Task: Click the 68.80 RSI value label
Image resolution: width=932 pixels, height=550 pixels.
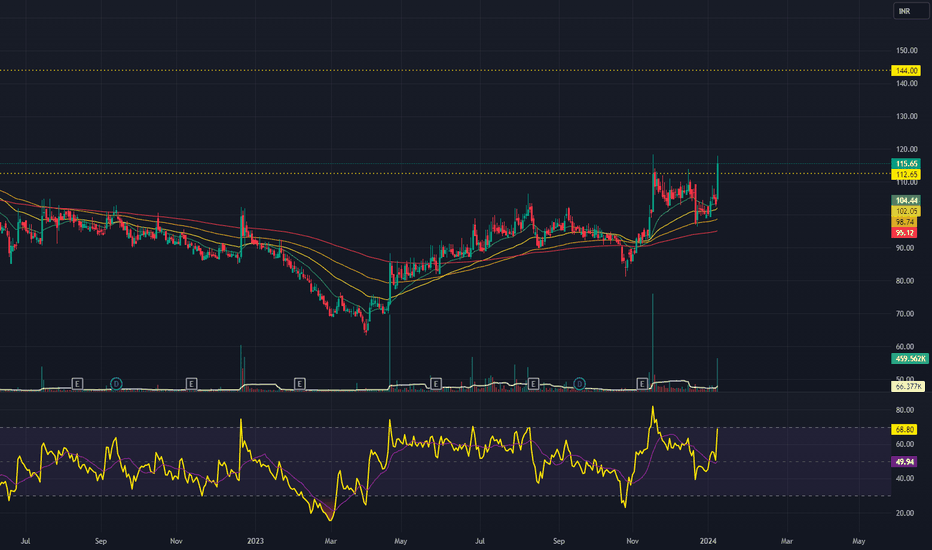Action: pos(905,429)
